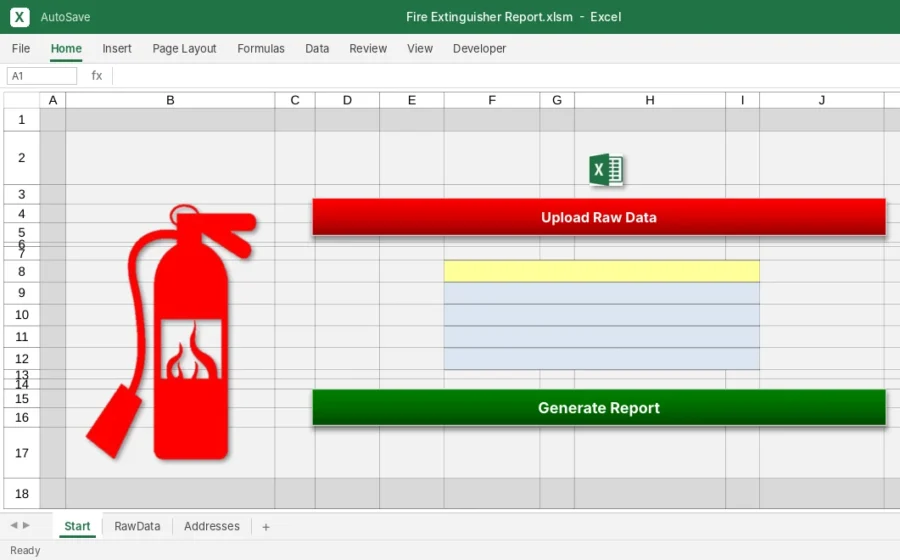Image resolution: width=900 pixels, height=560 pixels.
Task: Open the View tab
Action: pyautogui.click(x=420, y=49)
